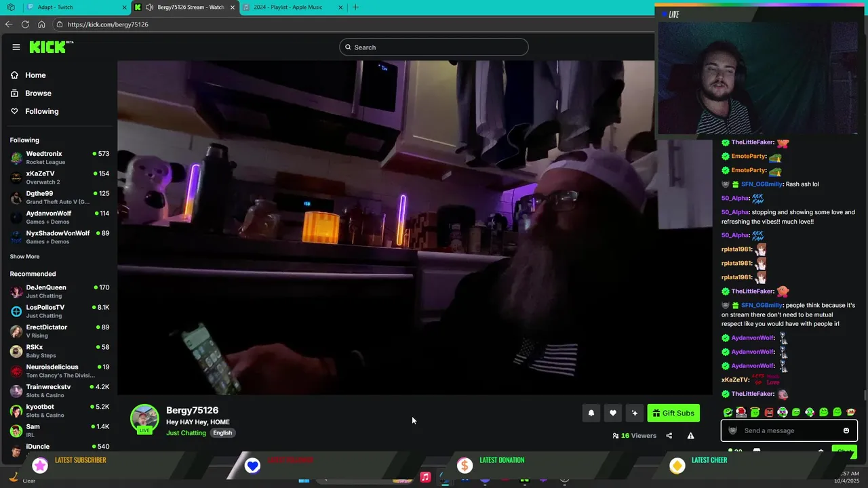Click the Gift Subs button
The width and height of the screenshot is (868, 488).
coord(673,413)
